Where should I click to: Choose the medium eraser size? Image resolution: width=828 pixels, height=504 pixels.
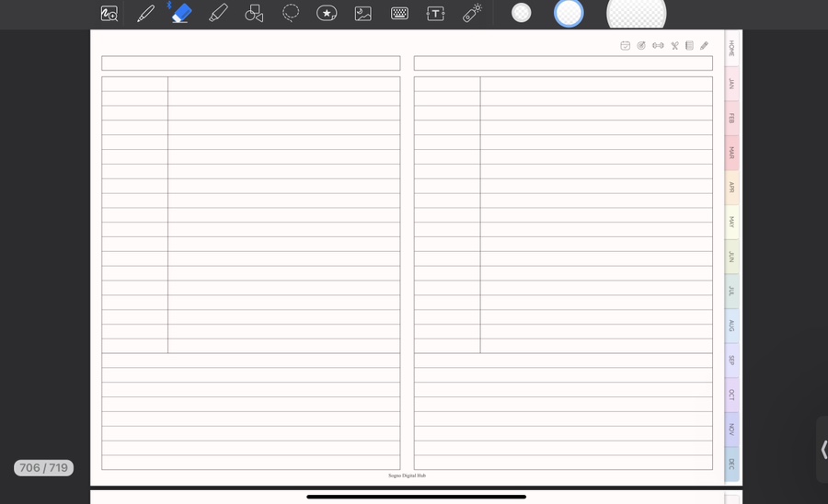click(x=569, y=13)
